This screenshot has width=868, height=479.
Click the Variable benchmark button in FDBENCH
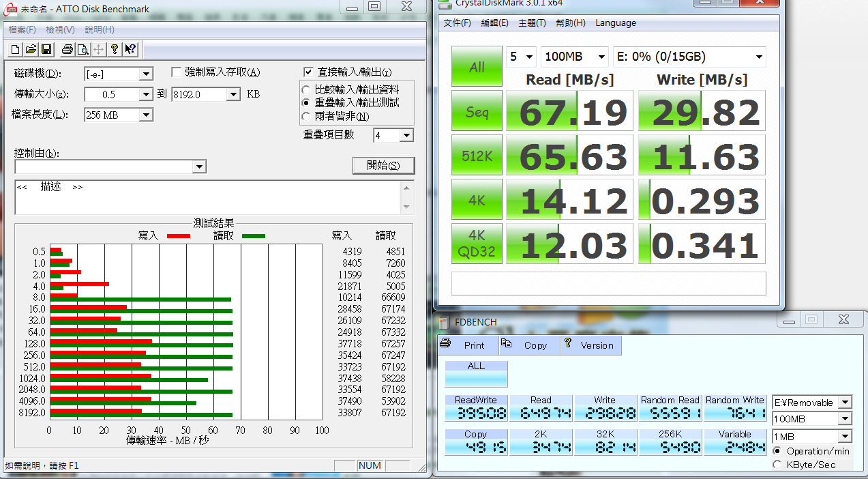pyautogui.click(x=734, y=442)
